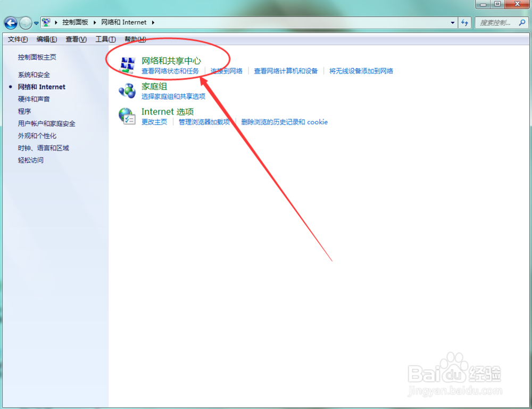Go to 控制面板主页 in sidebar

[x=37, y=57]
